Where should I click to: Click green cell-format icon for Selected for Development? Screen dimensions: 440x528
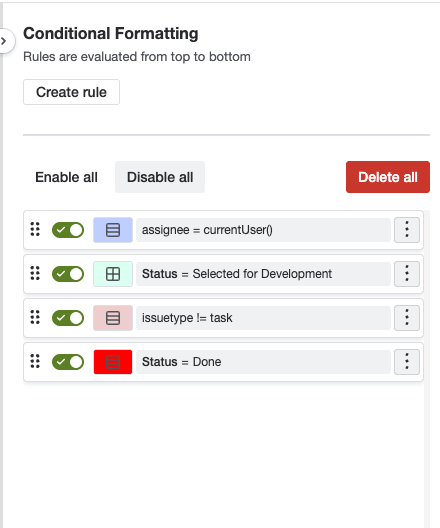[113, 274]
